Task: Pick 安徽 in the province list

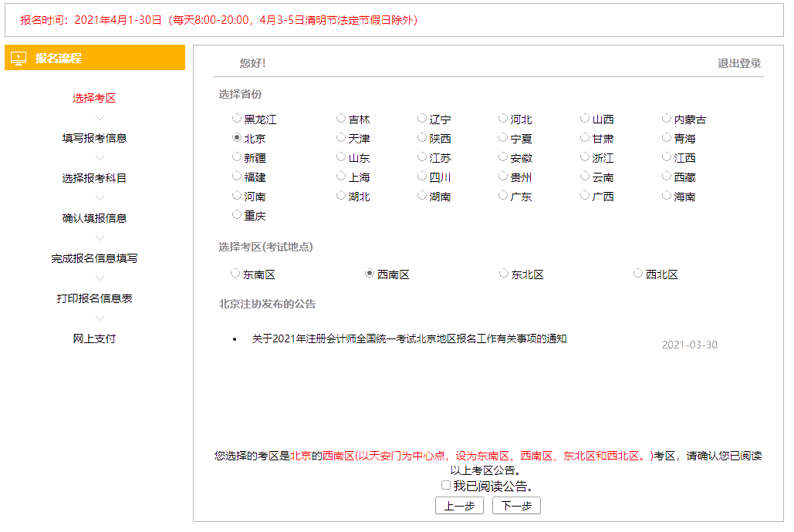Action: (x=503, y=157)
